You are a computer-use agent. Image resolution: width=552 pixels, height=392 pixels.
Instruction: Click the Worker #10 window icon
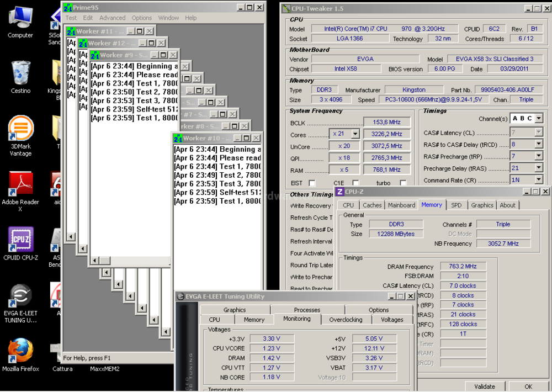pos(178,139)
